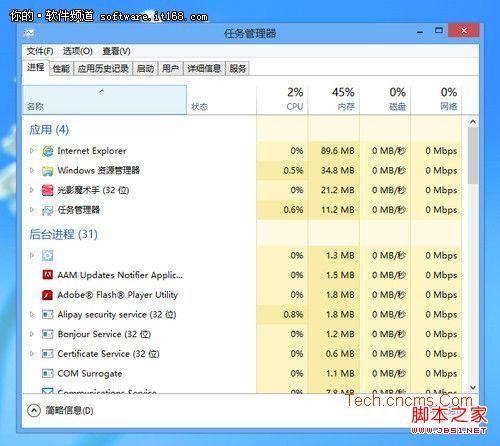Collapse to 简略信息 using the circle arrow icon
Screen dimensions: 500x446
click(x=34, y=410)
